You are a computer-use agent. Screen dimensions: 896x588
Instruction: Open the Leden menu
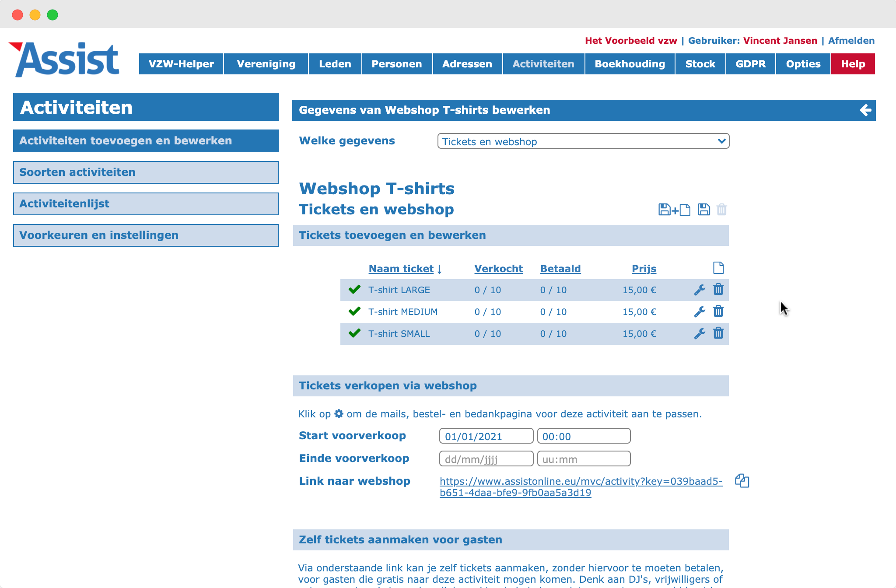[335, 64]
